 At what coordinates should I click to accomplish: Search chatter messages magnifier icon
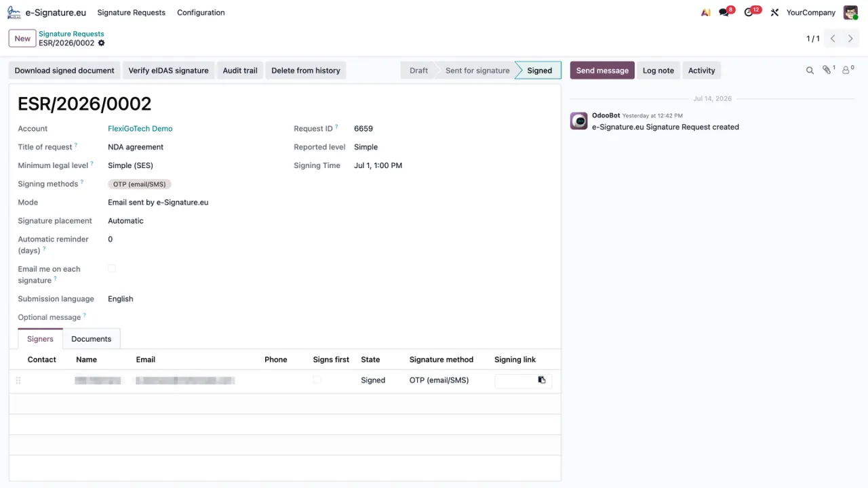[810, 70]
